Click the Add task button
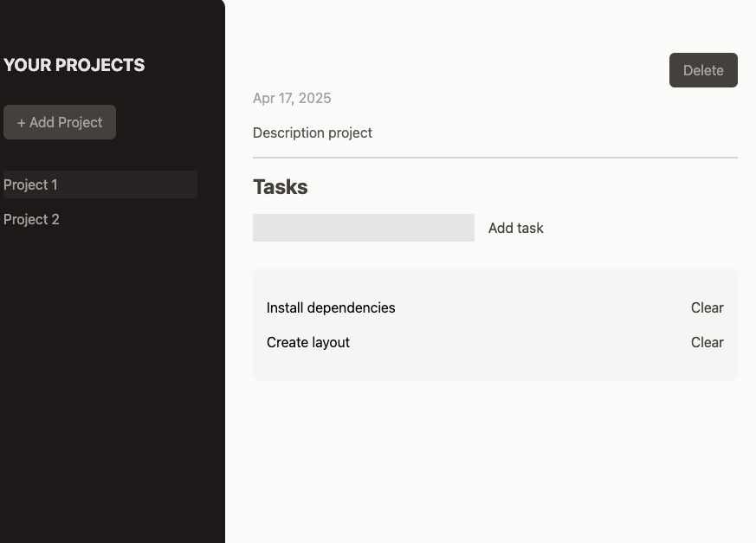 click(x=515, y=228)
